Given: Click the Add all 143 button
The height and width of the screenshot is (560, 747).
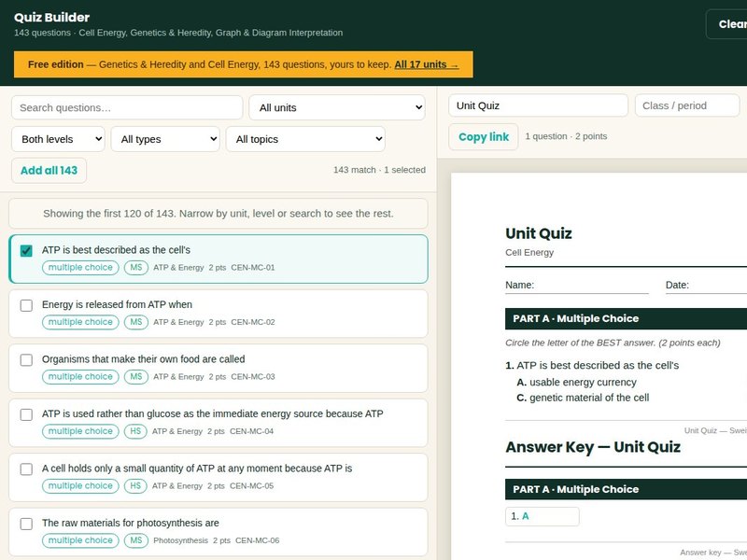Looking at the screenshot, I should [x=49, y=171].
